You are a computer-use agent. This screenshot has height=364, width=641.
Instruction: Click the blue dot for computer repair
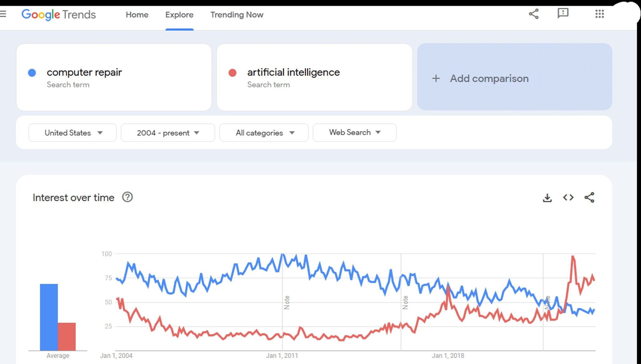(x=32, y=73)
